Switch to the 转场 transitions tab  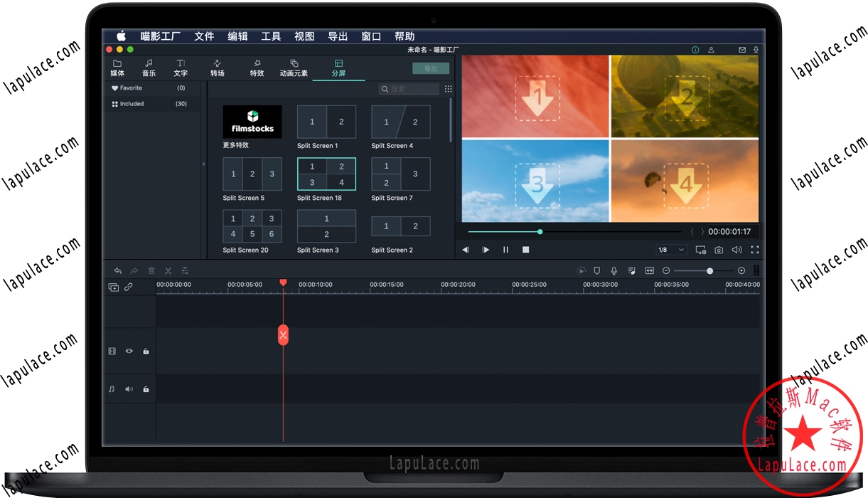click(x=218, y=68)
